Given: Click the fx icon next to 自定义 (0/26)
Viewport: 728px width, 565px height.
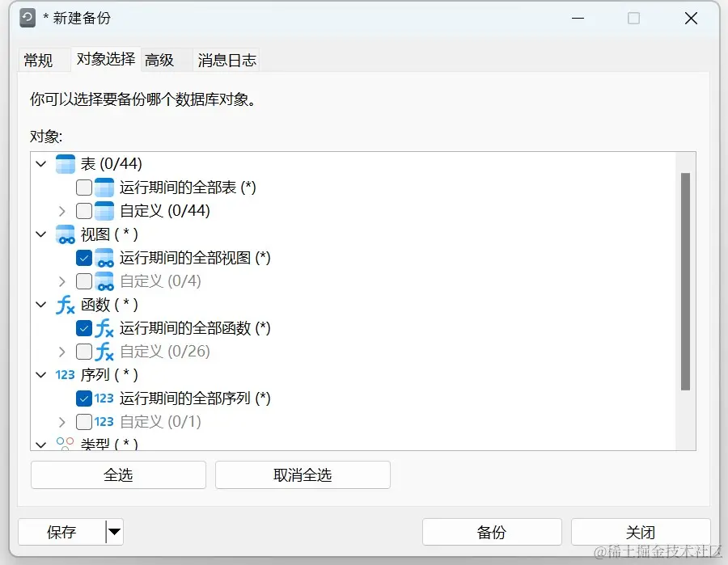Looking at the screenshot, I should click(x=104, y=352).
